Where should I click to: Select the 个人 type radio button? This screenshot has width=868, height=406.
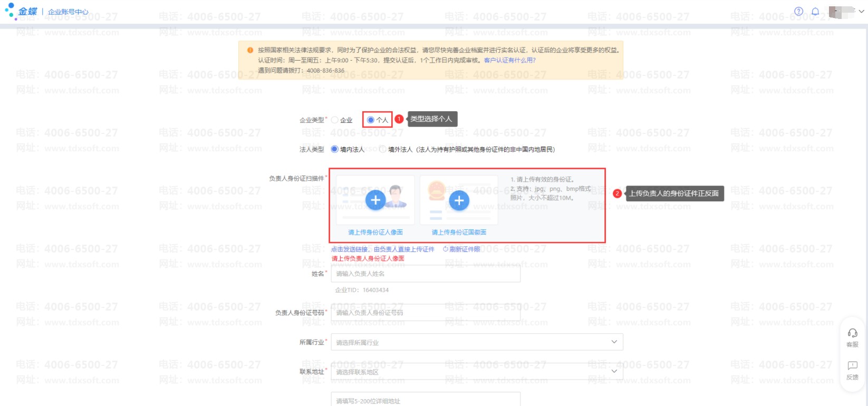371,120
